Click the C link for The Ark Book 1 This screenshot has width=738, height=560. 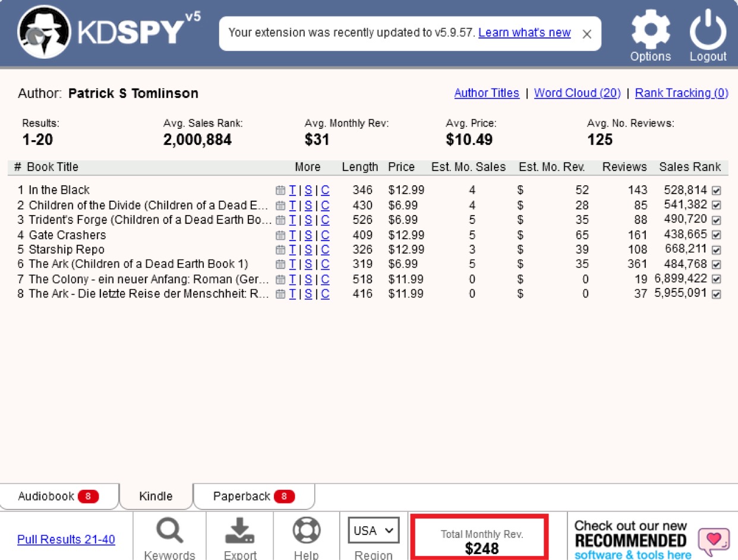[x=325, y=264]
